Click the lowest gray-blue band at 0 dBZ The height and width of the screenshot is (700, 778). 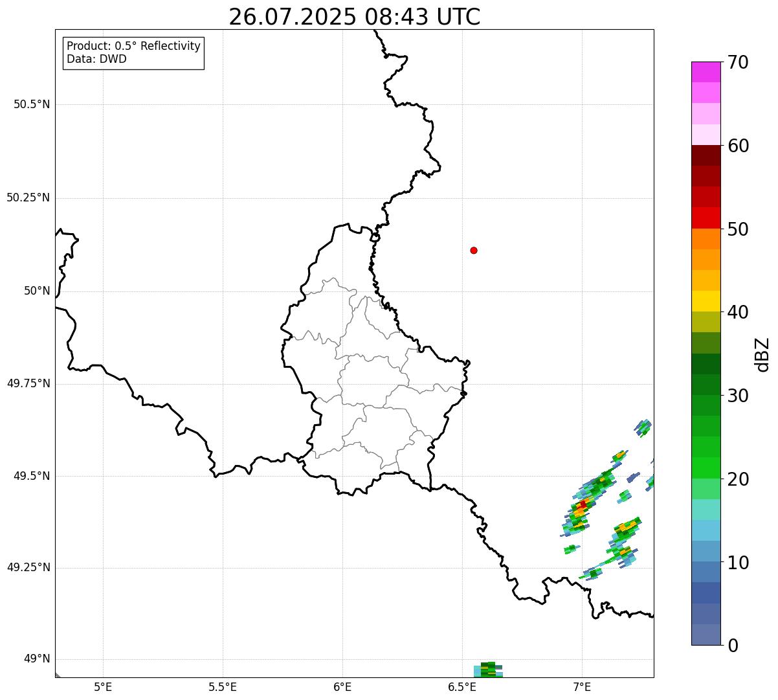click(706, 635)
